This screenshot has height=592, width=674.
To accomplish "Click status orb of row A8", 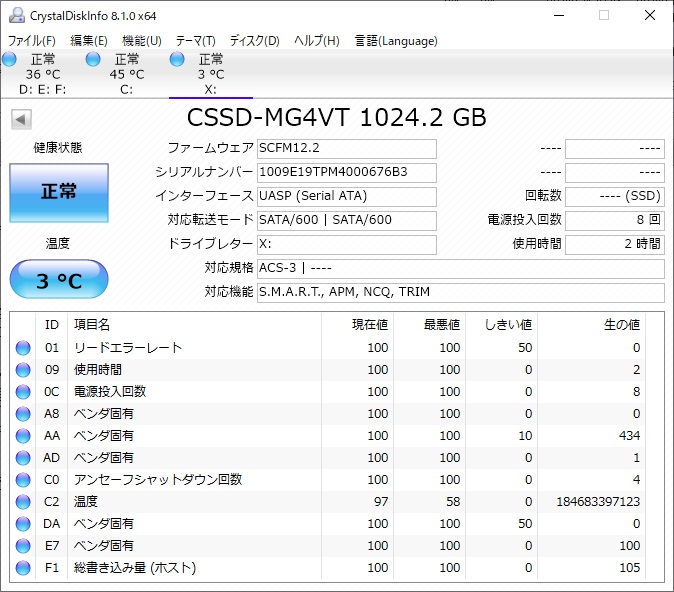I will [x=23, y=414].
